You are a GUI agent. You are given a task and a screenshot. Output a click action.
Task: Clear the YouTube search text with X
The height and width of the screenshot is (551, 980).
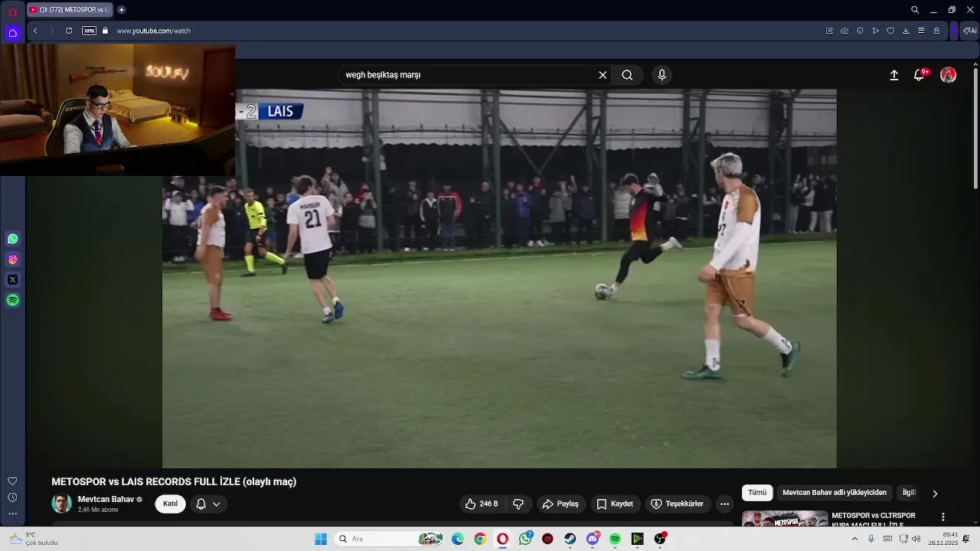click(x=603, y=75)
